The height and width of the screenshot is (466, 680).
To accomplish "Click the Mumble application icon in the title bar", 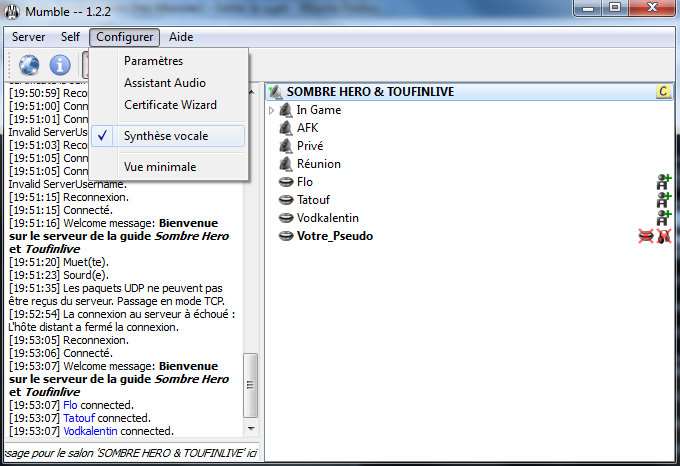I will click(x=12, y=11).
